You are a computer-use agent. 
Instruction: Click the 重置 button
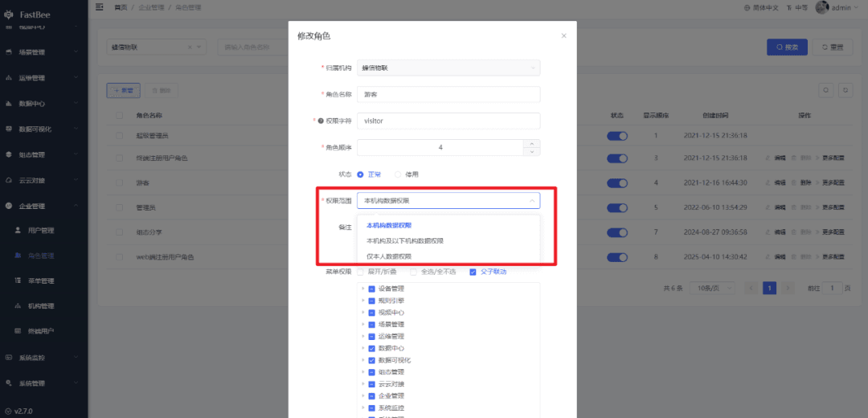pyautogui.click(x=833, y=47)
